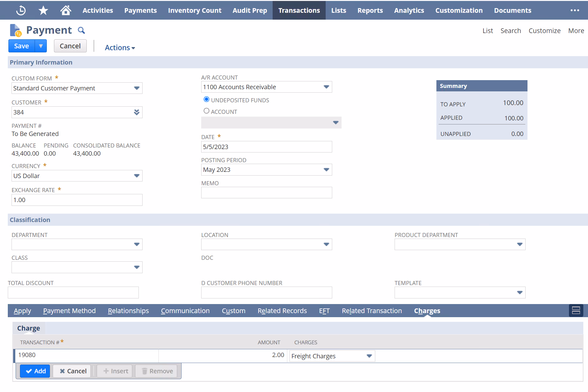Viewport: 588px width, 392px height.
Task: Open the Department dropdown
Action: 137,244
